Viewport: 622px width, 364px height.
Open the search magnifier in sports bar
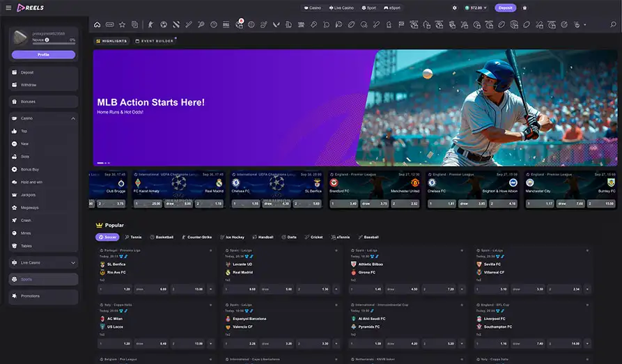[613, 24]
